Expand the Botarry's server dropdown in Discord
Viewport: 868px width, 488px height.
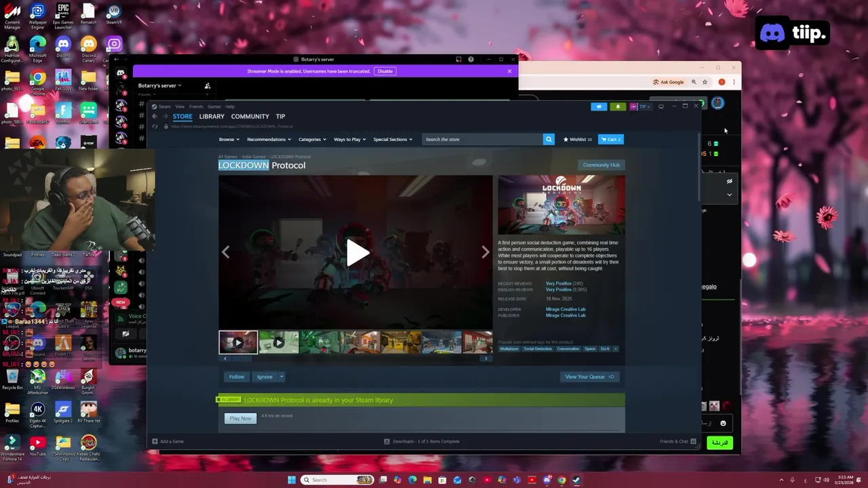[160, 85]
